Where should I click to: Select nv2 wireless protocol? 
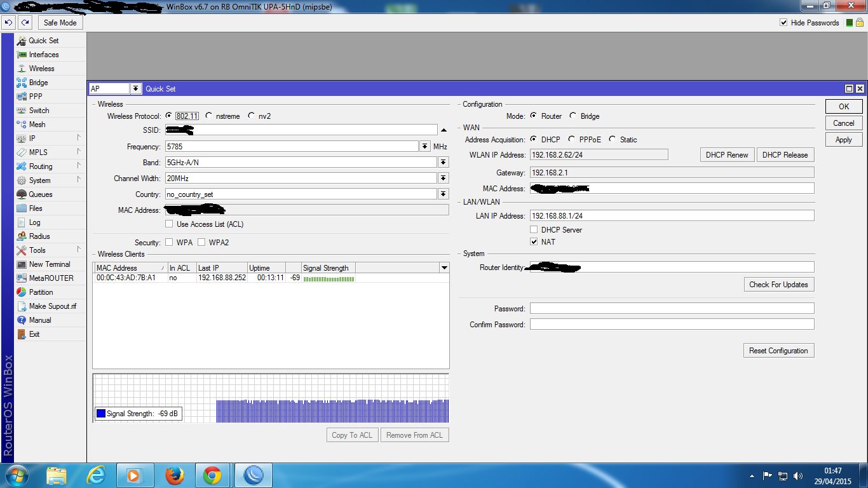coord(252,116)
